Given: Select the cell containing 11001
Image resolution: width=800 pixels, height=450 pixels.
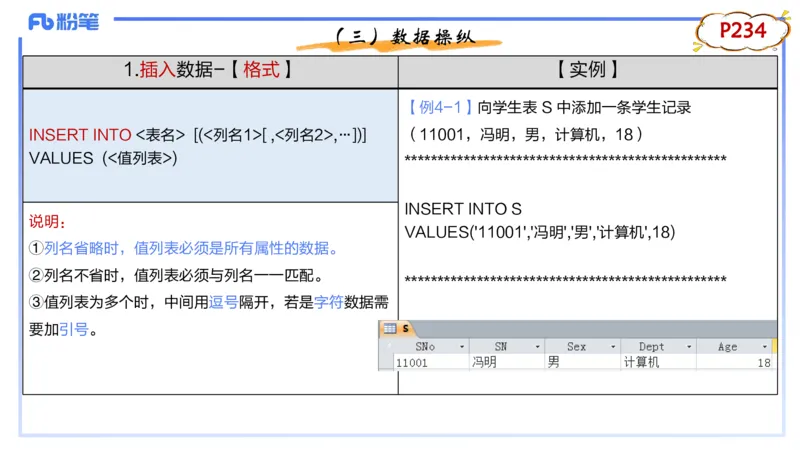Looking at the screenshot, I should coord(431,362).
